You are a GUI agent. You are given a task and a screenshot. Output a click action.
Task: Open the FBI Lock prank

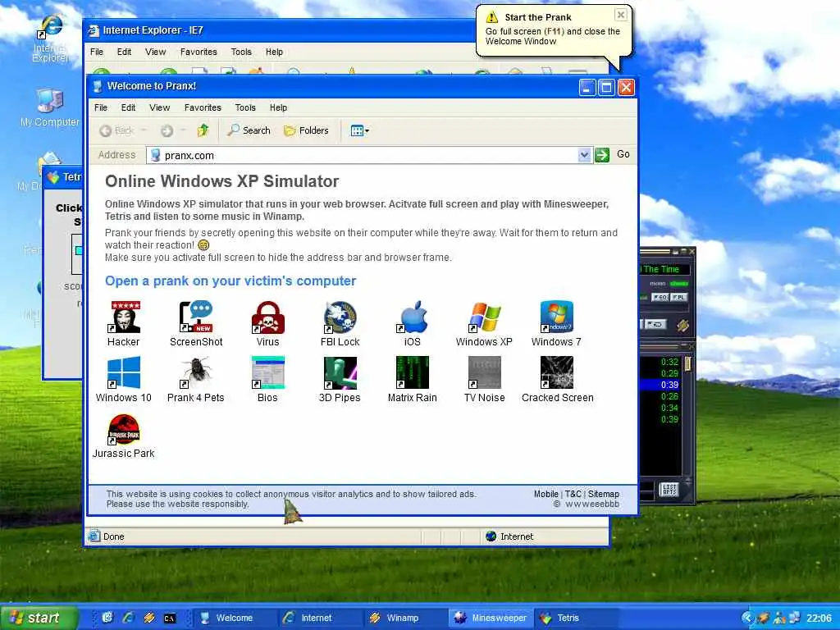point(340,317)
